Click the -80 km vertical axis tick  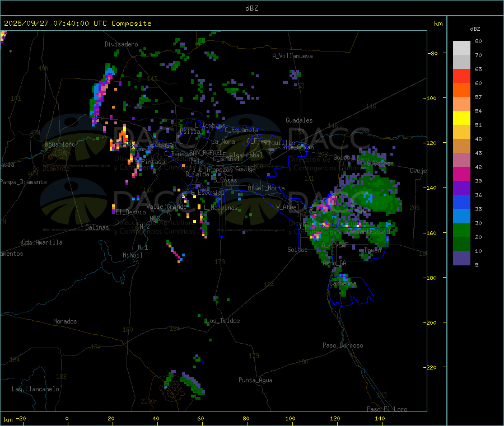[x=432, y=53]
